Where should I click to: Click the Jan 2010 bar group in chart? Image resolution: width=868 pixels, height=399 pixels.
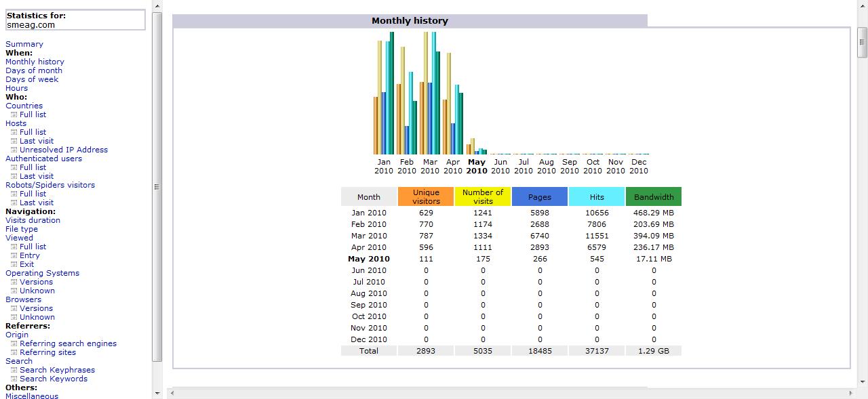pyautogui.click(x=384, y=93)
